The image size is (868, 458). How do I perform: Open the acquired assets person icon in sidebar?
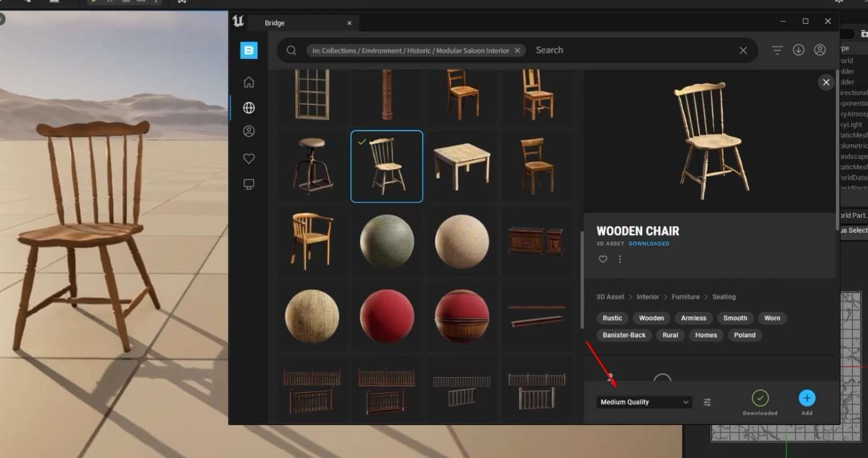point(249,132)
